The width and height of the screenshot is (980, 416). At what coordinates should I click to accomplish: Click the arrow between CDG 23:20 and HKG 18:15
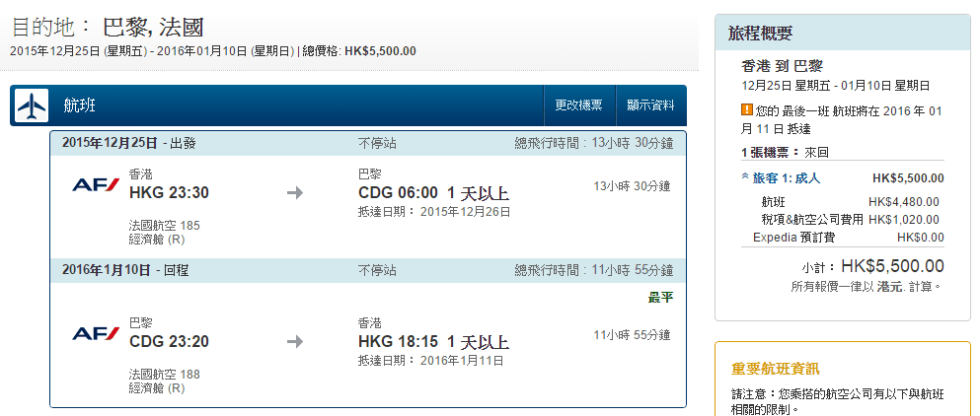(x=294, y=342)
